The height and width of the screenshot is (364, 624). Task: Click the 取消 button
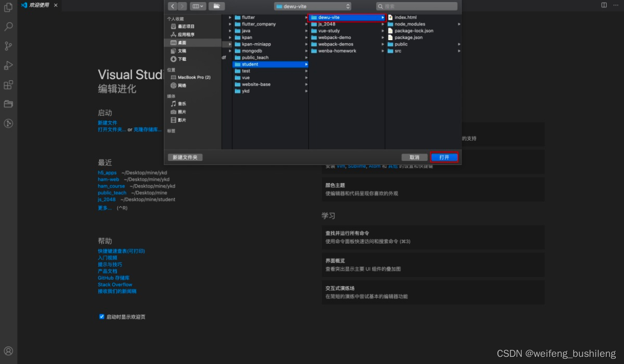pyautogui.click(x=414, y=157)
